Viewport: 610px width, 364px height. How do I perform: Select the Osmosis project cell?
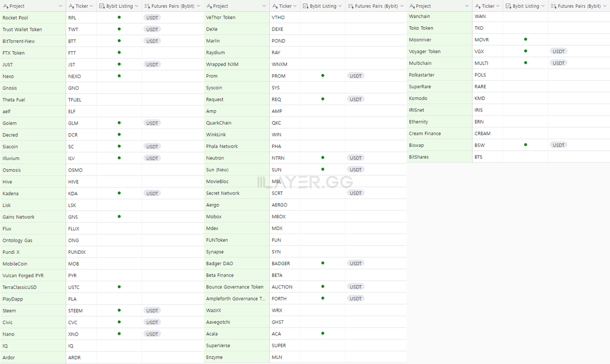[x=33, y=170]
